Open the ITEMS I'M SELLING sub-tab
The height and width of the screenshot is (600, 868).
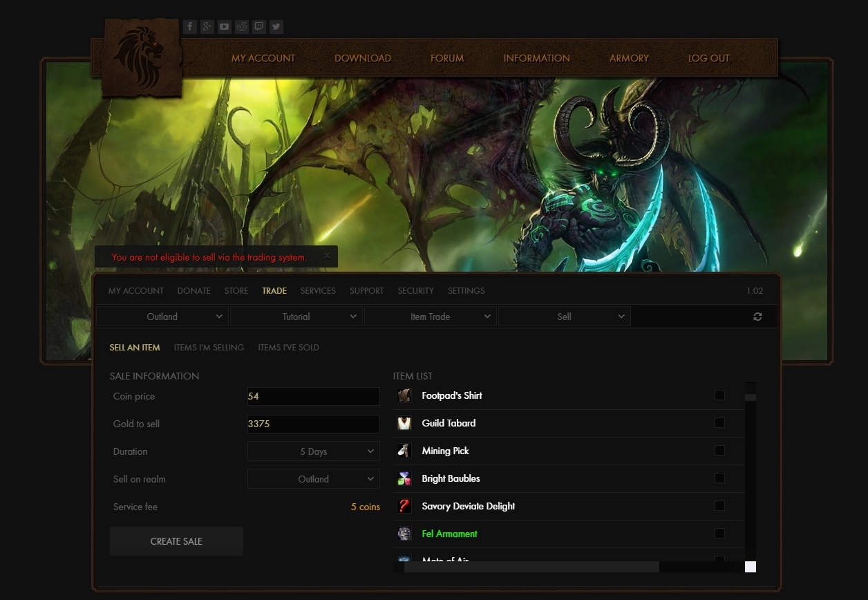click(209, 348)
